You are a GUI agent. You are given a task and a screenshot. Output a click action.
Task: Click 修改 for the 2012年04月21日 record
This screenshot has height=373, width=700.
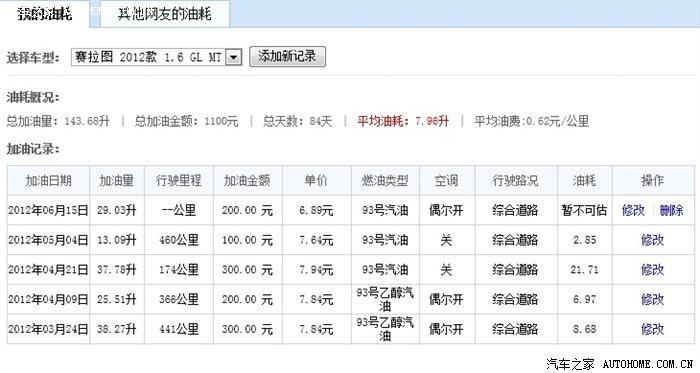pos(652,269)
